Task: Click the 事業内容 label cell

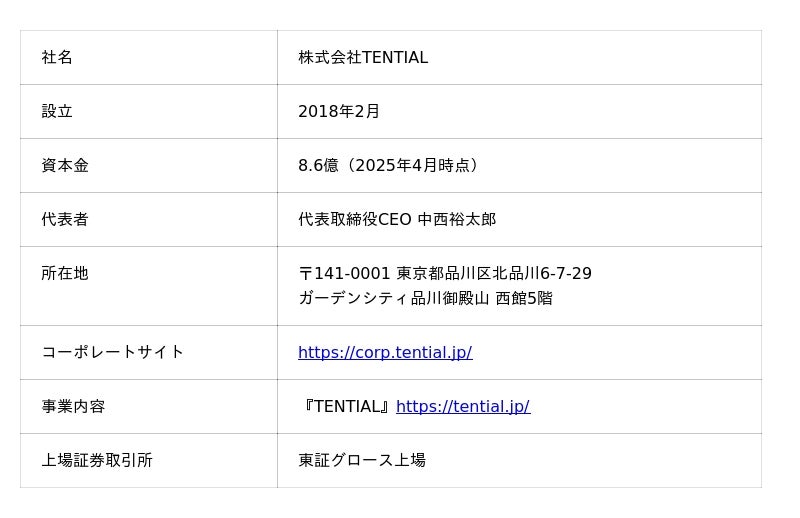Action: click(73, 406)
